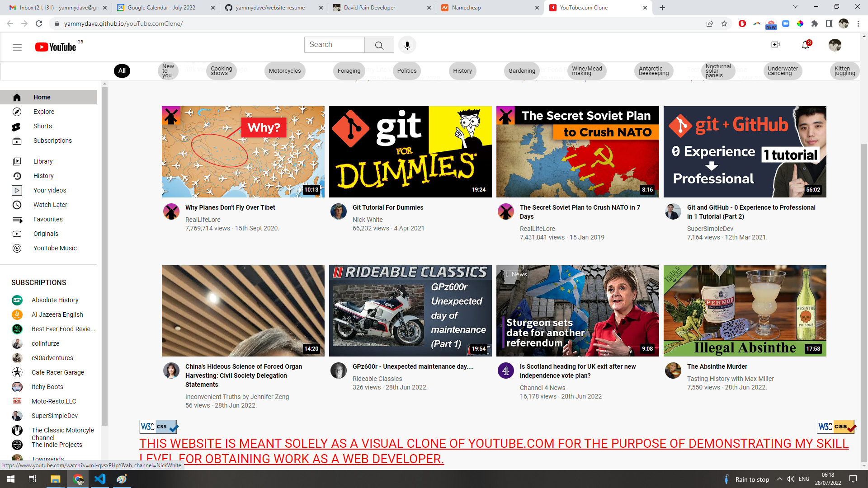The width and height of the screenshot is (868, 488).
Task: Switch to yammydave/website-resume tab
Action: pyautogui.click(x=274, y=8)
